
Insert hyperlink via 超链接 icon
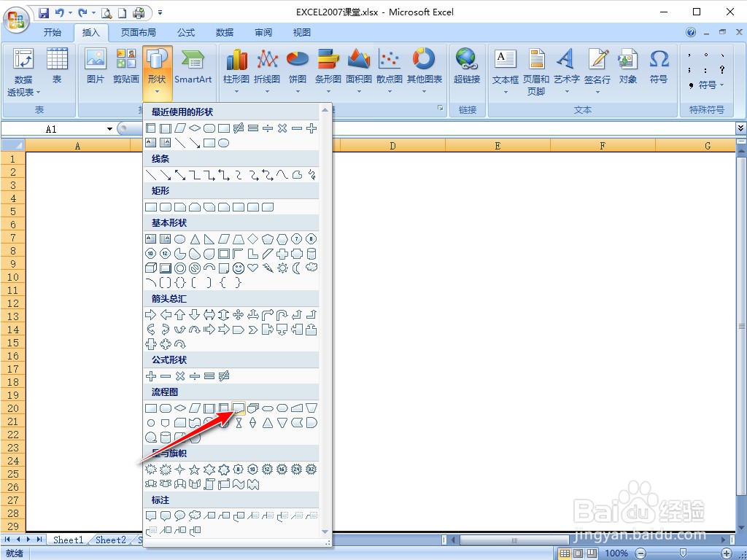[x=466, y=66]
